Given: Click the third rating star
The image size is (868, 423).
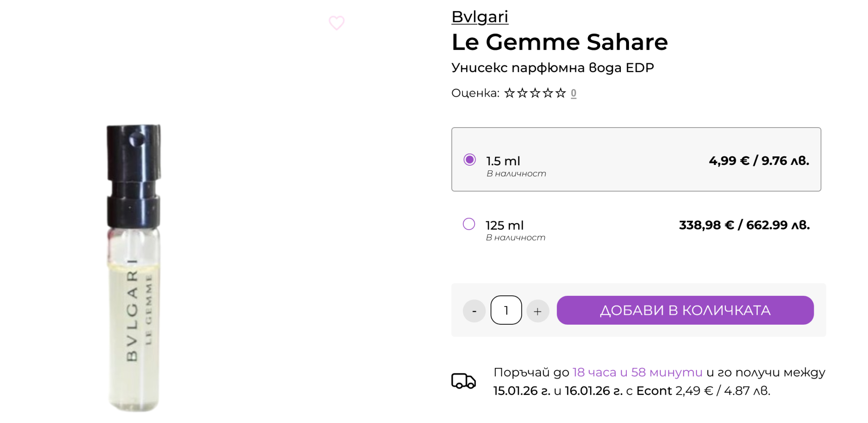Looking at the screenshot, I should 535,93.
